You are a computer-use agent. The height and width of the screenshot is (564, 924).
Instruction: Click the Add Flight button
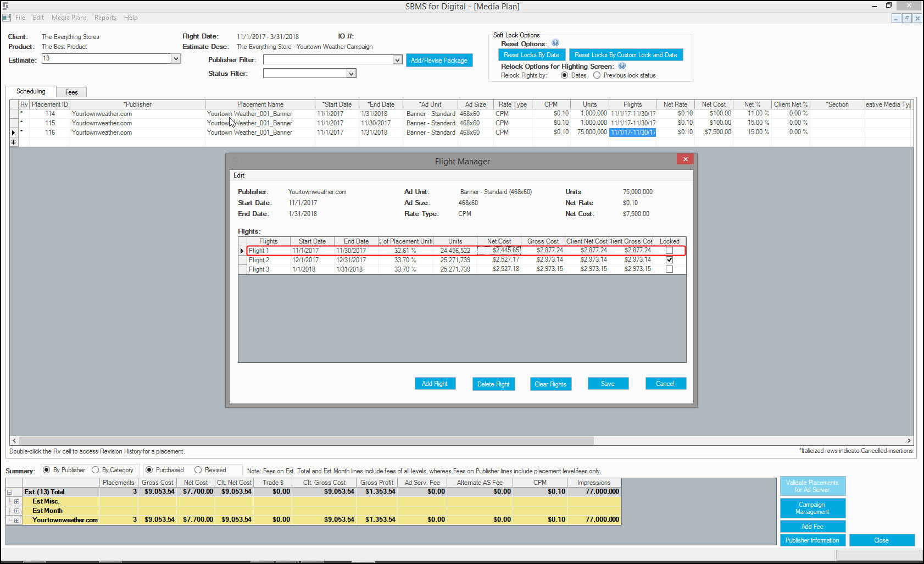tap(435, 384)
